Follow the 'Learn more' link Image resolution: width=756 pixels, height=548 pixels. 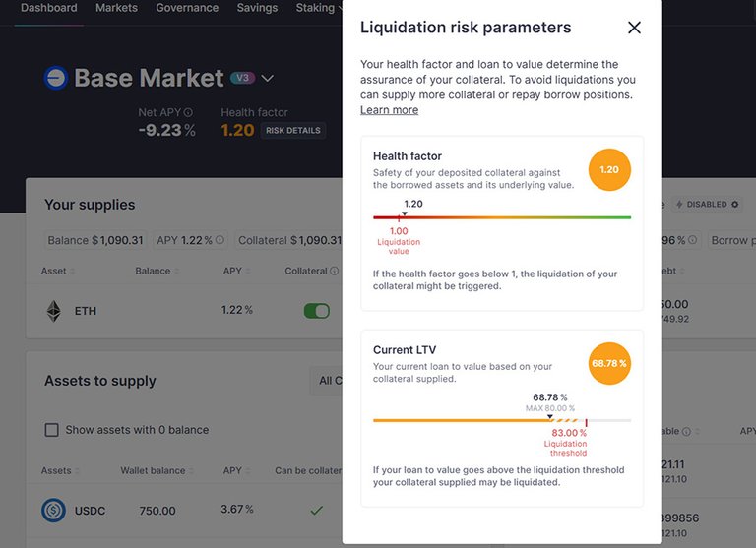click(x=389, y=110)
